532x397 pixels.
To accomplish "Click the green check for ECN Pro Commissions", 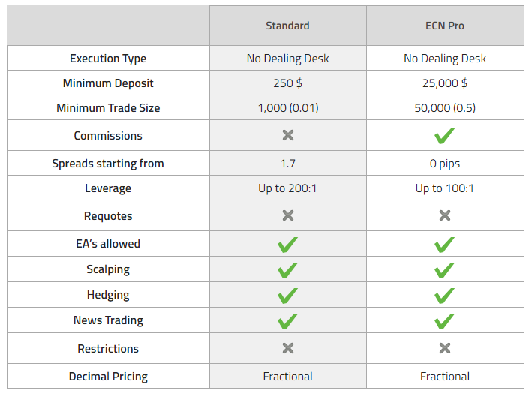I will (x=444, y=136).
